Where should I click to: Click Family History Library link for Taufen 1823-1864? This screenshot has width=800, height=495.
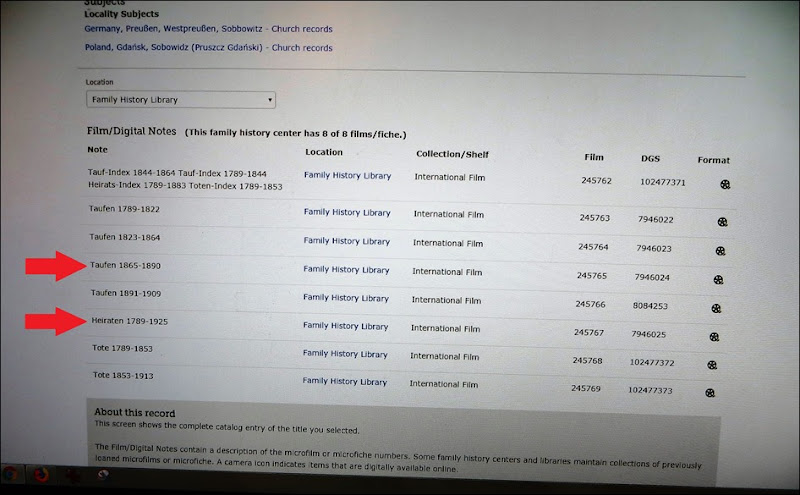pos(346,241)
